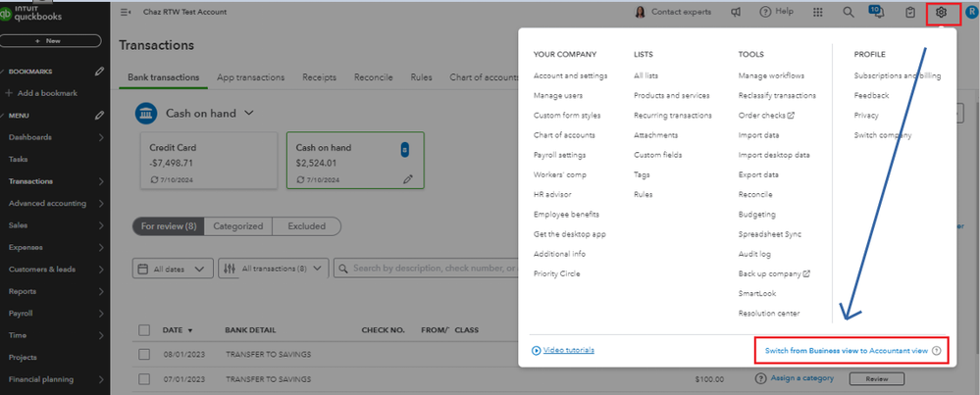The height and width of the screenshot is (395, 980).
Task: Open the All transactions (8) filter dropdown
Action: coord(272,269)
